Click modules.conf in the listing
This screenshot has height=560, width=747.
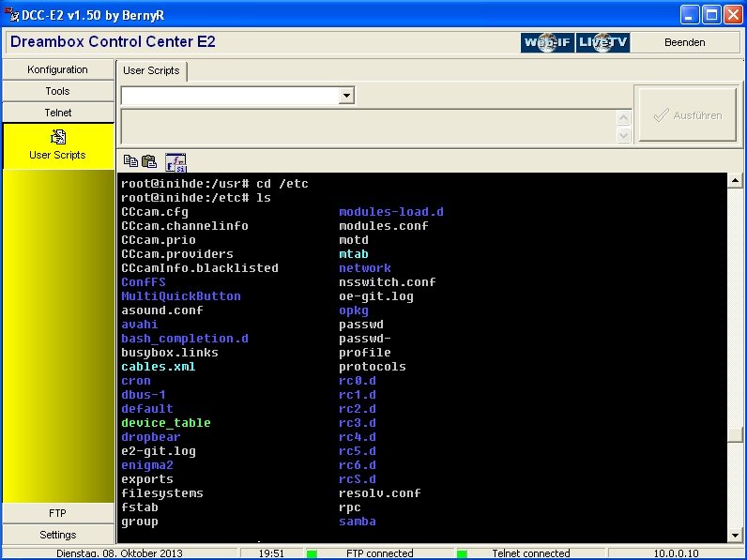click(x=384, y=226)
